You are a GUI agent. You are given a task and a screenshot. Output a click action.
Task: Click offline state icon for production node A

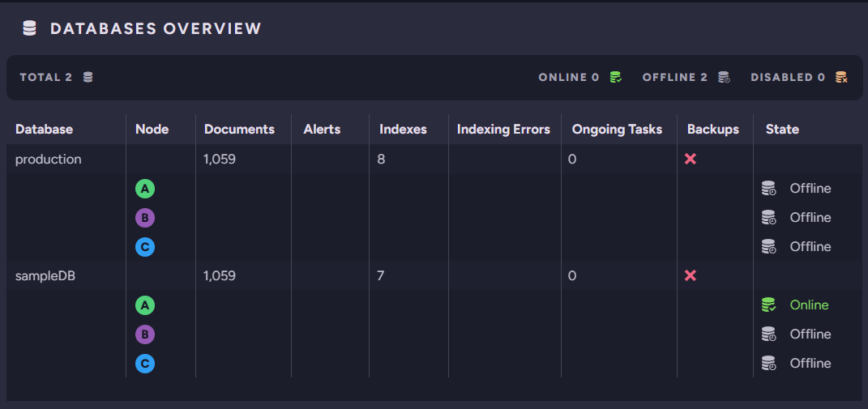[x=769, y=188]
